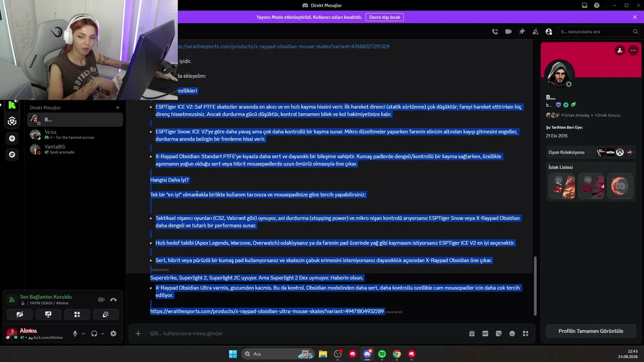
Task: Open direct message with VantaBG
Action: (x=75, y=149)
